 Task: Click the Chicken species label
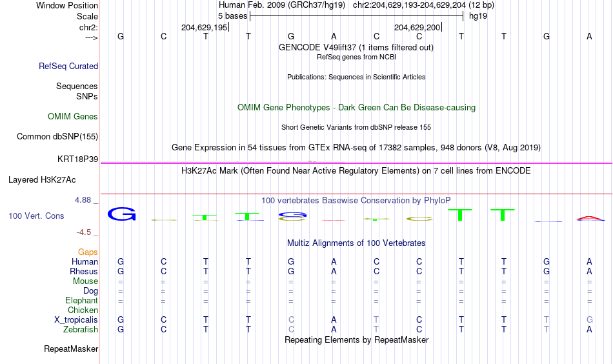(83, 310)
